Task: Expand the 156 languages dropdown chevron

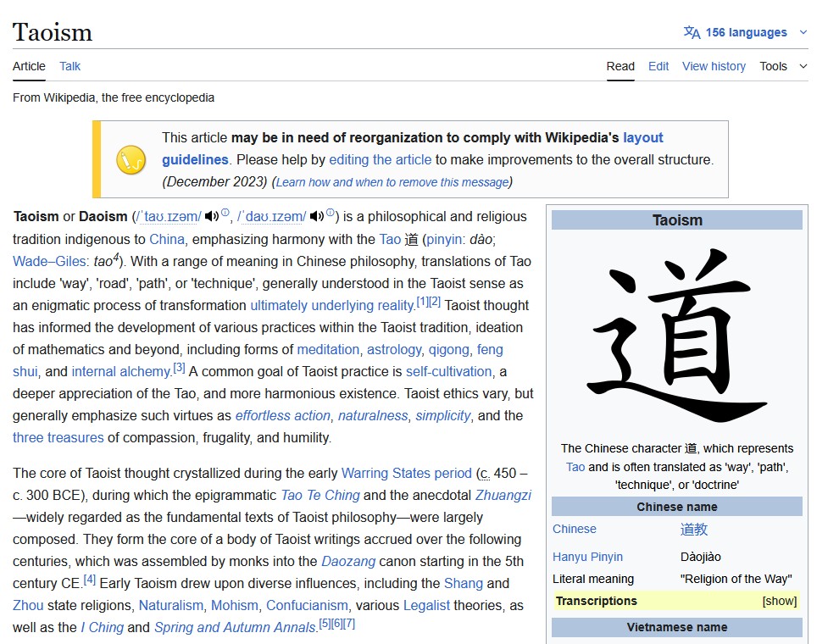Action: click(x=803, y=33)
